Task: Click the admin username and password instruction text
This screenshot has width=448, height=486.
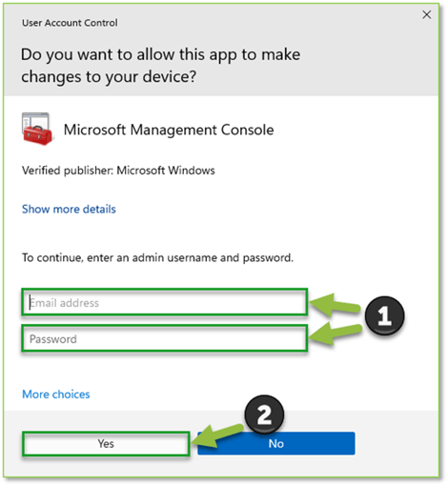Action: pyautogui.click(x=157, y=257)
